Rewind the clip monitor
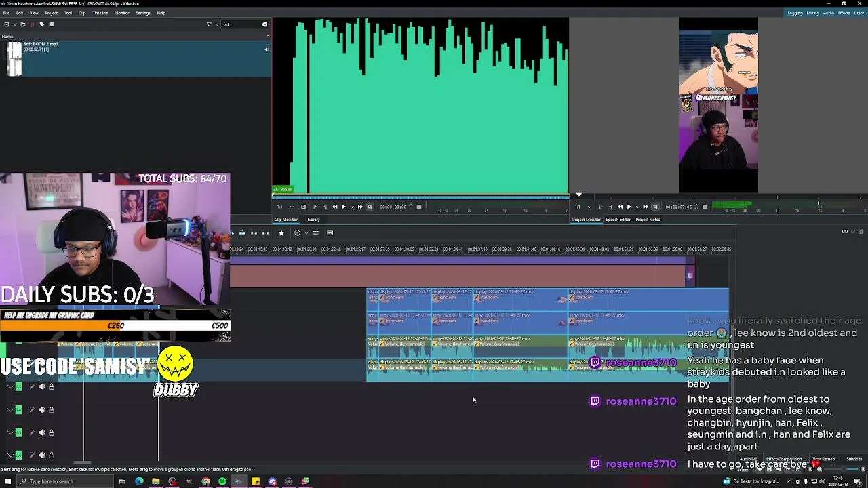Viewport: 868px width, 488px height. pyautogui.click(x=334, y=207)
